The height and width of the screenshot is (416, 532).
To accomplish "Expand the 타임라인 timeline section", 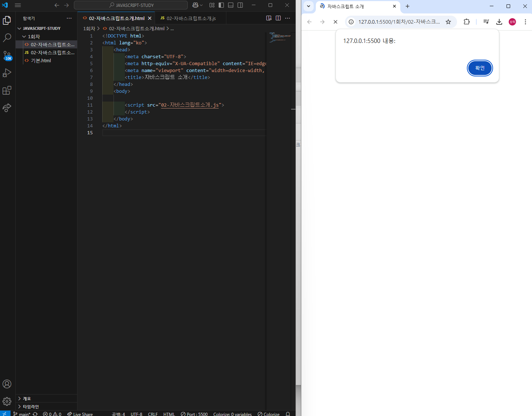I will point(46,407).
